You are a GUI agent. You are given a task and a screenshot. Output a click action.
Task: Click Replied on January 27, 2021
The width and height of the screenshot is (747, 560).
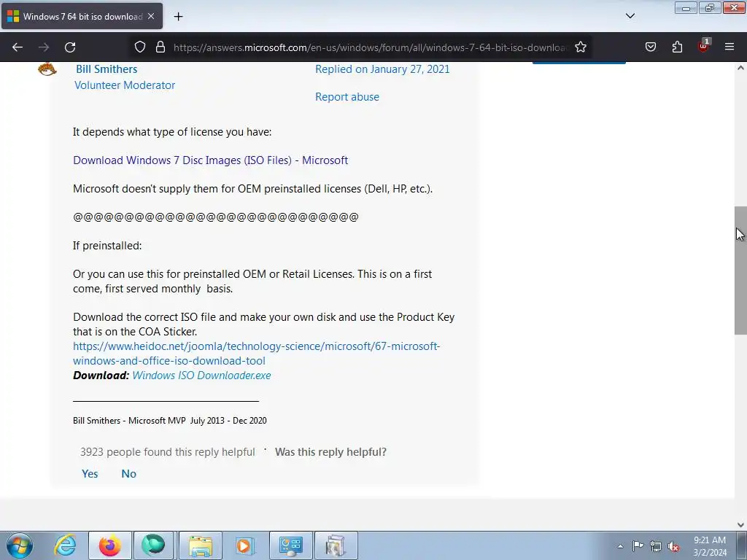pyautogui.click(x=382, y=69)
